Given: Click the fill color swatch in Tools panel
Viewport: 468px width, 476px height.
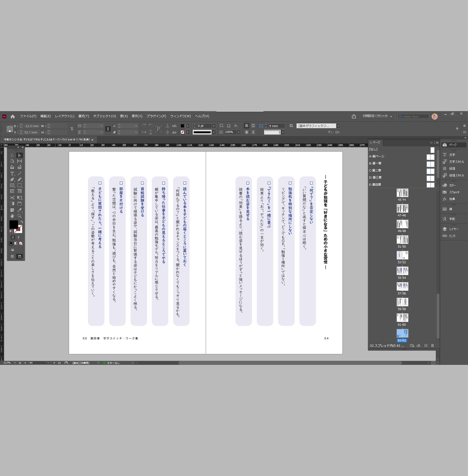Looking at the screenshot, I should point(13,225).
